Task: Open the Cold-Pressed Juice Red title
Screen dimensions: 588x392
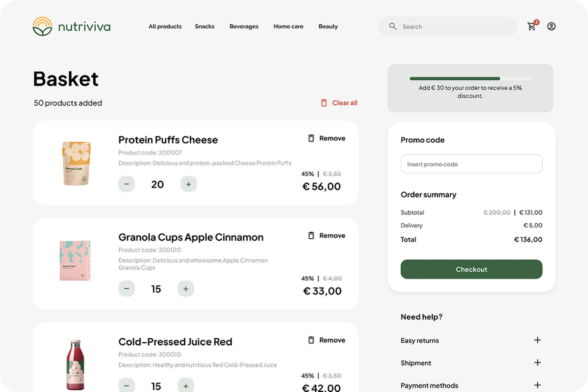Action: [x=175, y=342]
